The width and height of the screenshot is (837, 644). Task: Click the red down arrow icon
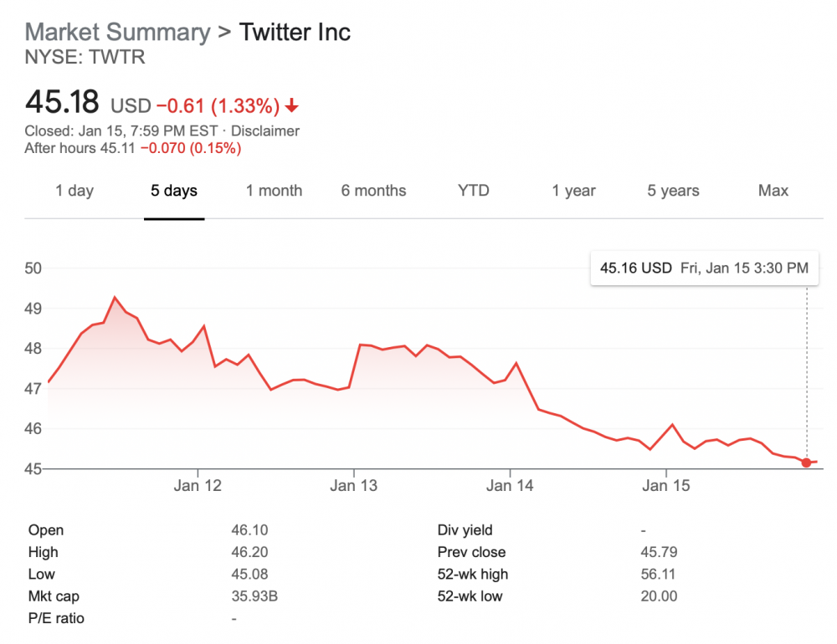[292, 106]
